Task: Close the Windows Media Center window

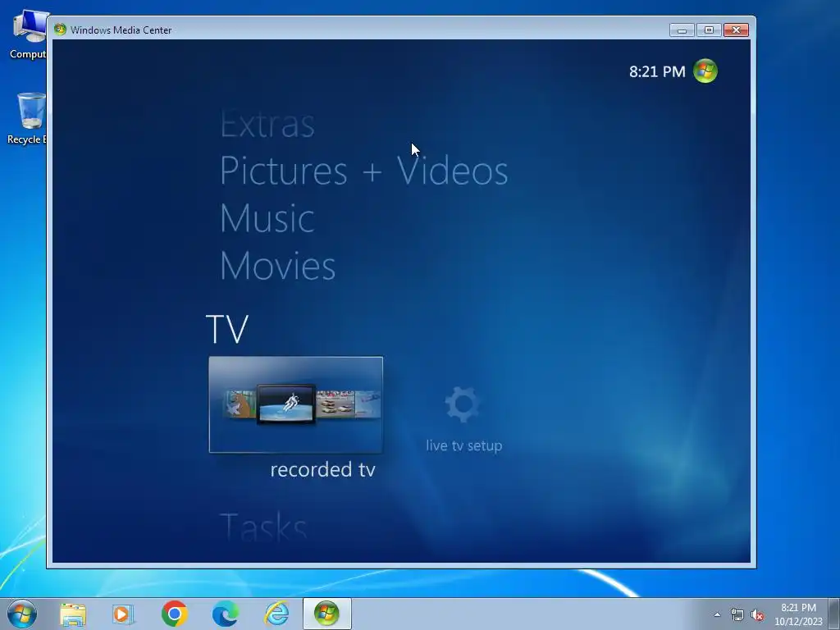Action: coord(736,30)
